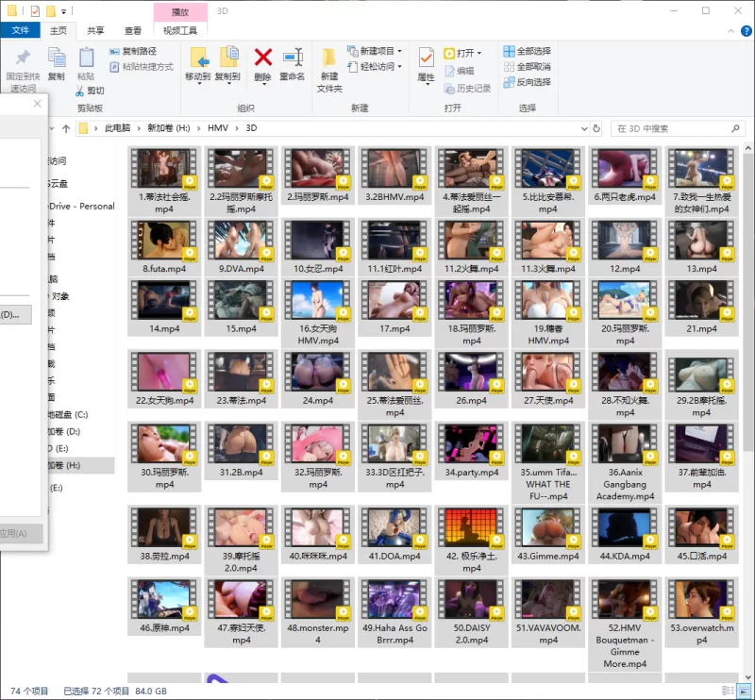Click 新加卷 (H:) in the address breadcrumb
The image size is (755, 700).
[x=169, y=128]
